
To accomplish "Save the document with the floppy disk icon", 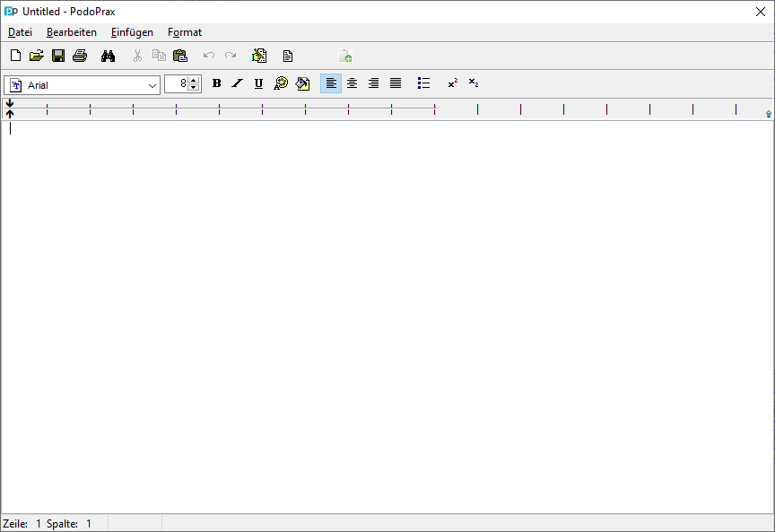I will pyautogui.click(x=58, y=56).
